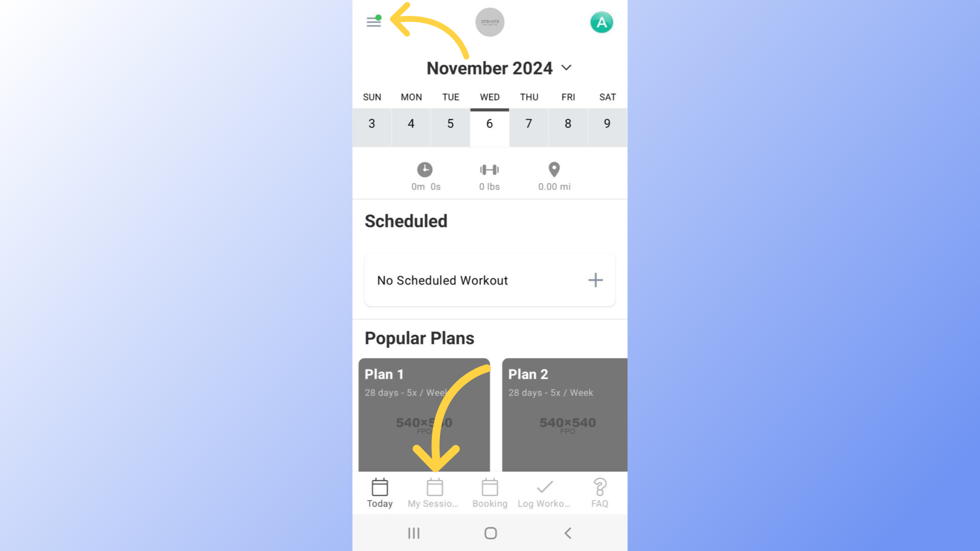
Task: Open Plan 1 popular workout plan
Action: 423,414
